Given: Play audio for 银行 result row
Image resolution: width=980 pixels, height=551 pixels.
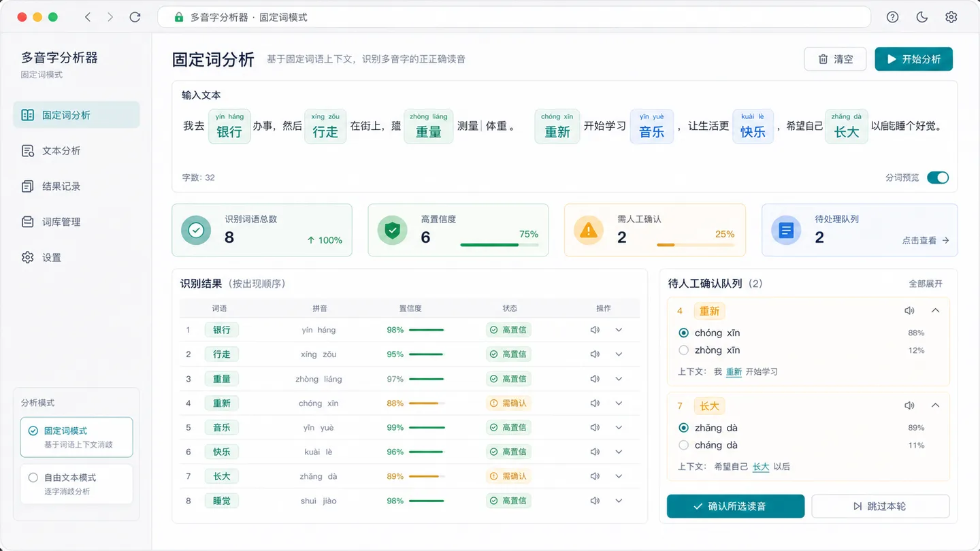Looking at the screenshot, I should click(595, 330).
